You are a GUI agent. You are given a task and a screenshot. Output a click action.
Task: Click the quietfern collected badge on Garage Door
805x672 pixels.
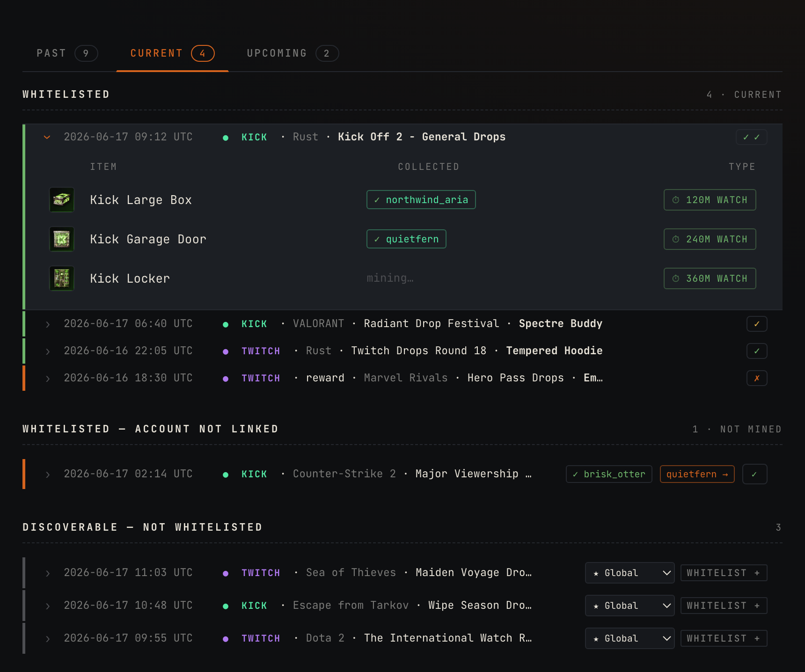[x=406, y=239]
